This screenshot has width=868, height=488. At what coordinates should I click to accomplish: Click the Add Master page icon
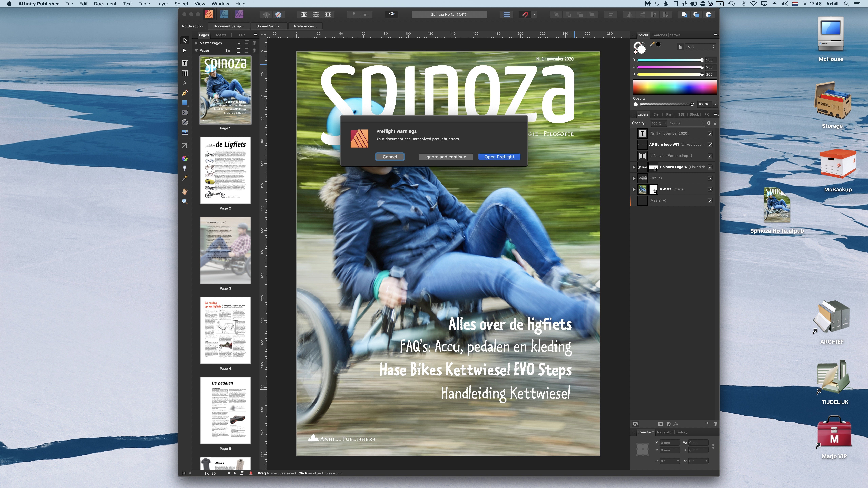[x=239, y=43]
